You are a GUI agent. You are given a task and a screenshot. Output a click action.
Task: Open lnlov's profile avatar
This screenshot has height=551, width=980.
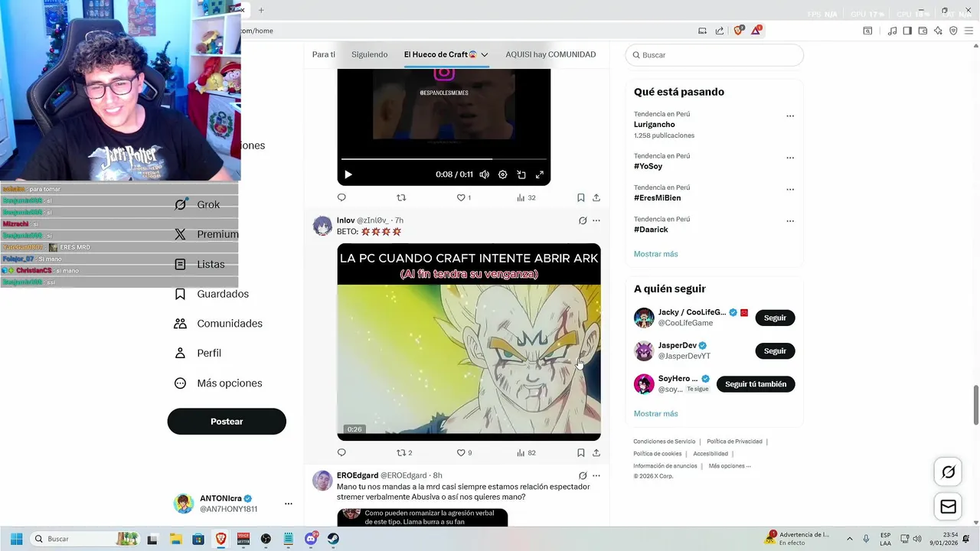[x=322, y=226]
